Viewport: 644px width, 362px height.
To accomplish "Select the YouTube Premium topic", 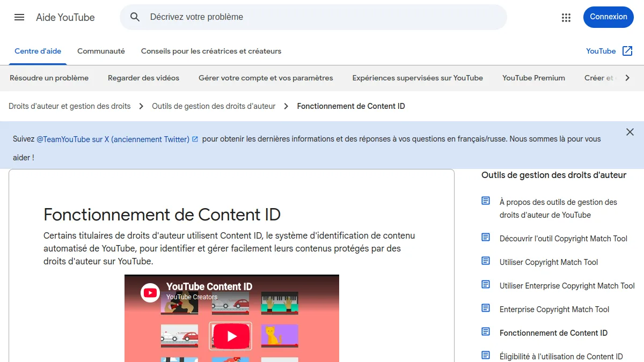I will click(x=533, y=78).
